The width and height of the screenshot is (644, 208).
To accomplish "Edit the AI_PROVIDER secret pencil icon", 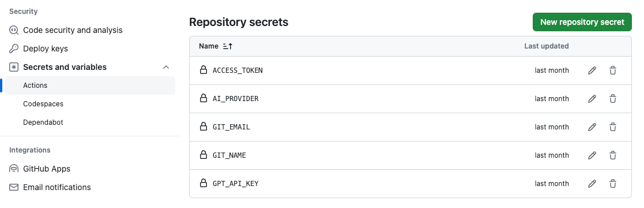I will pos(592,99).
